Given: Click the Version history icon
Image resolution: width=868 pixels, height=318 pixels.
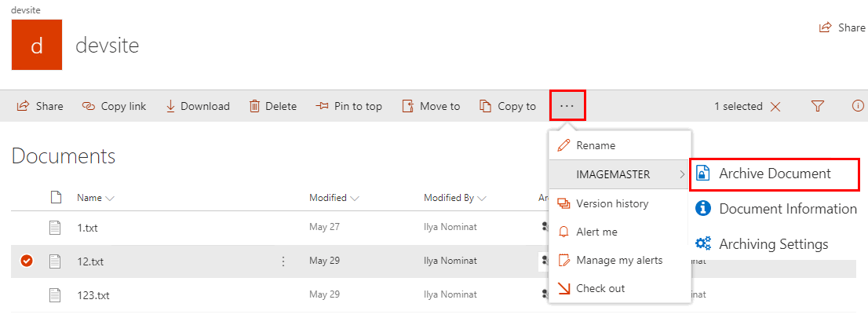Looking at the screenshot, I should [x=563, y=203].
